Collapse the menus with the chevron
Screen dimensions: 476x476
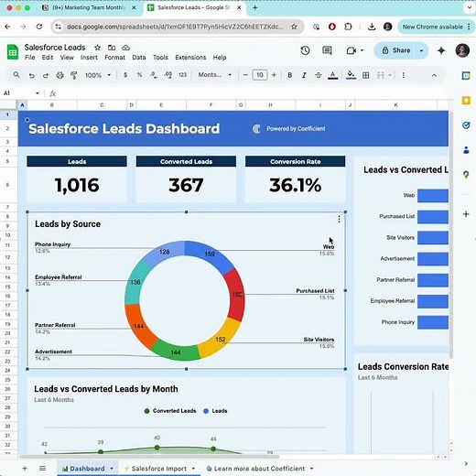click(x=434, y=75)
